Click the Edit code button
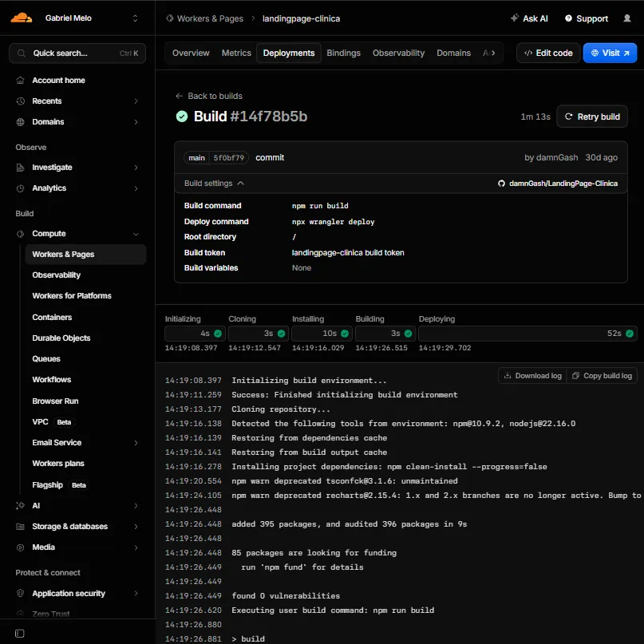Viewport: 644px width, 644px height. point(548,53)
